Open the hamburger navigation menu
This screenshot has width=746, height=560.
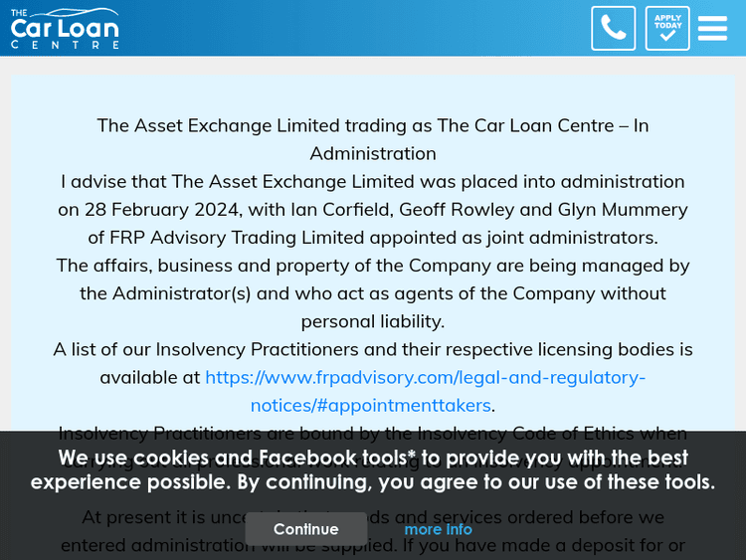click(712, 28)
